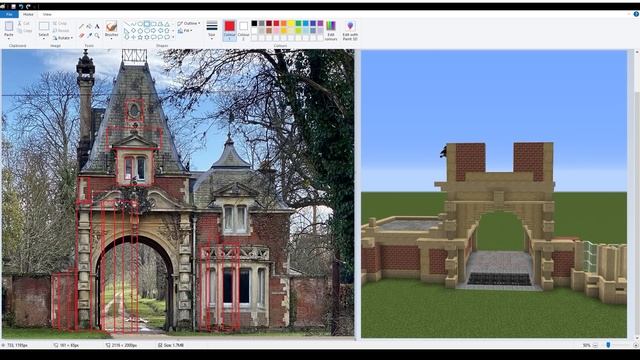Click the zoom slider handle
The height and width of the screenshot is (360, 640).
608,345
